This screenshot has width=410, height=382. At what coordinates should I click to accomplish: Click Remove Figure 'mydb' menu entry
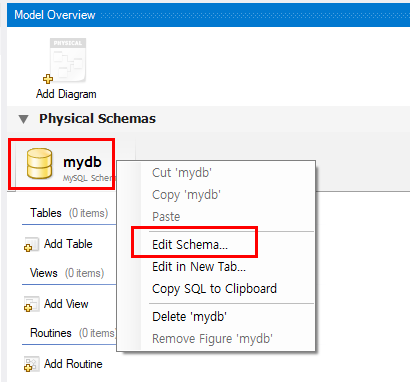click(212, 339)
